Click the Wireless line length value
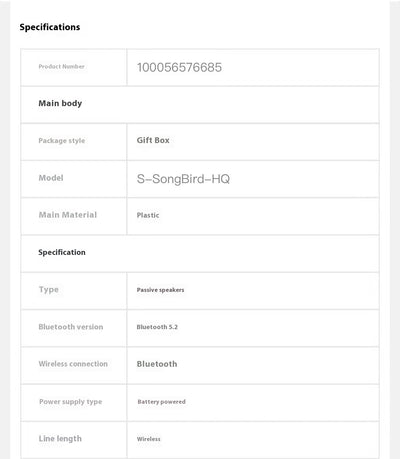The height and width of the screenshot is (459, 400). [x=149, y=439]
